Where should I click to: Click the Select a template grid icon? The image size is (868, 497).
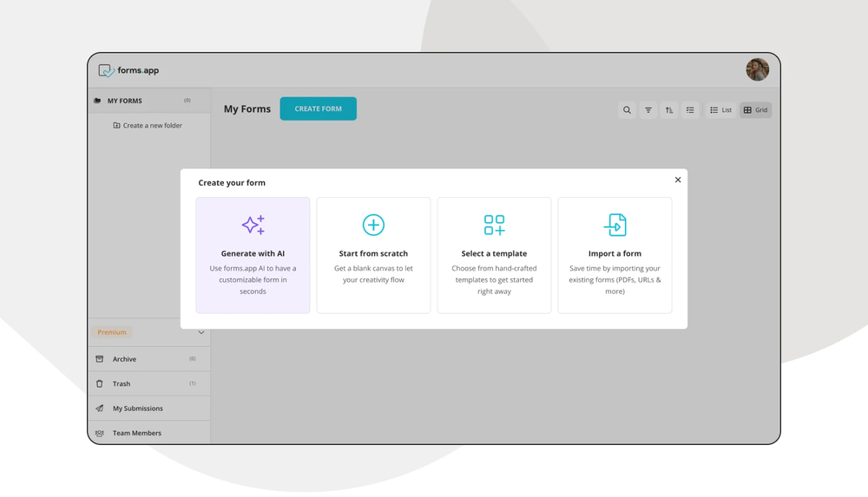pos(494,225)
